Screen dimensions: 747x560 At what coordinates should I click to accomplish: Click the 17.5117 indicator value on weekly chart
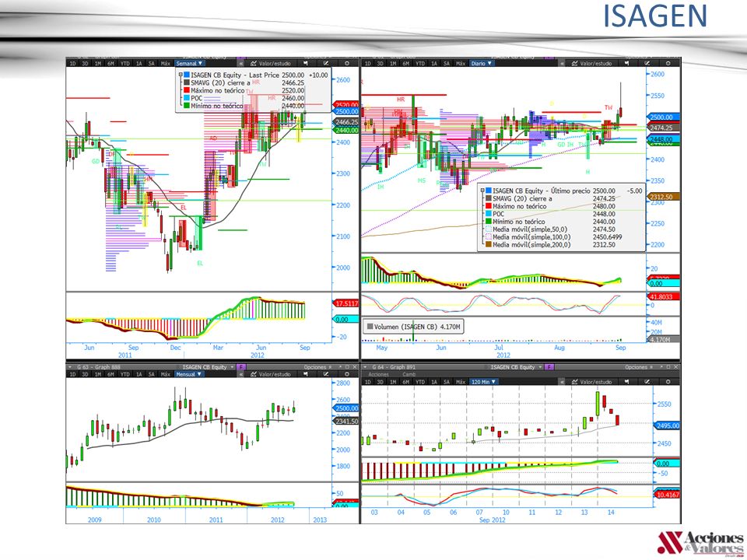(346, 303)
